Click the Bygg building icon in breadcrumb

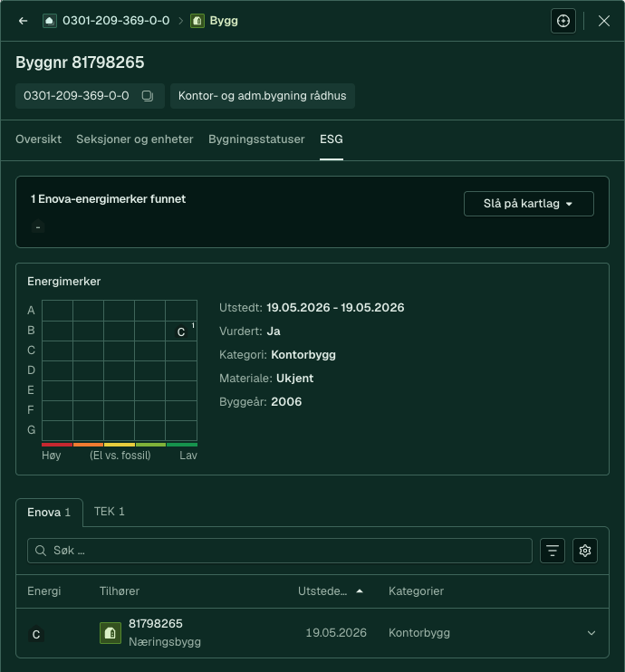(197, 21)
